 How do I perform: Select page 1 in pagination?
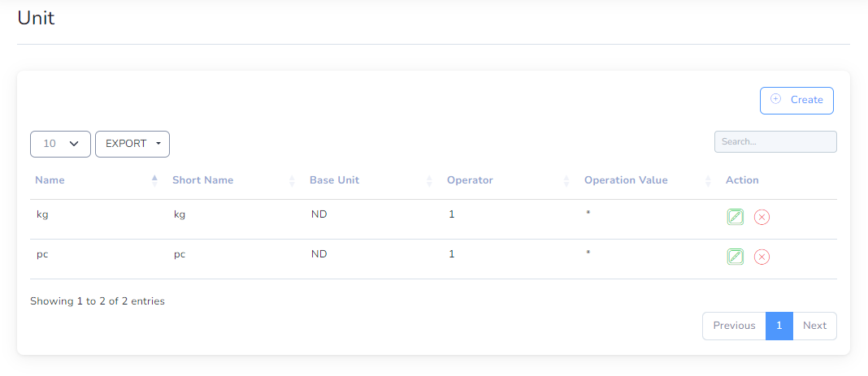[x=779, y=326]
